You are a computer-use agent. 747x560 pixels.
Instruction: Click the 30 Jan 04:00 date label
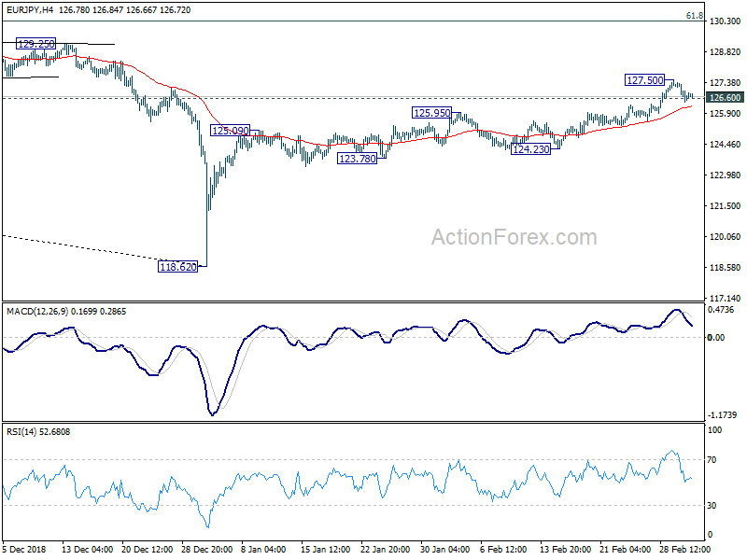click(x=445, y=549)
